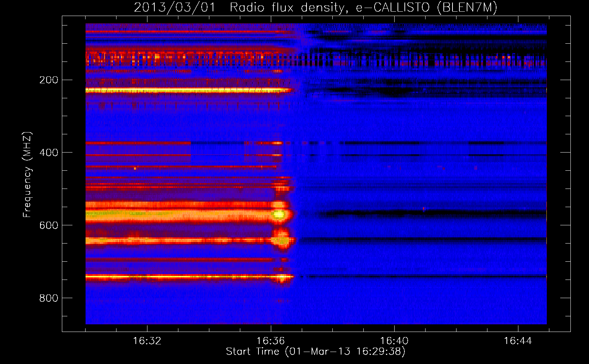Click the 200 frequency tick label
589x364 pixels.
[49, 80]
